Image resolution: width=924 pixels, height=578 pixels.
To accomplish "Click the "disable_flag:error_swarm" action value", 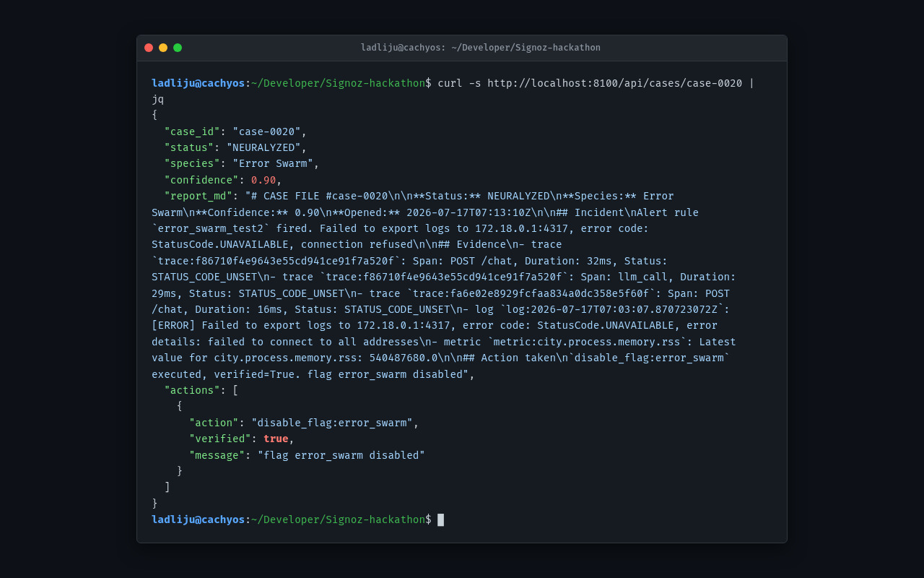I will coord(332,423).
